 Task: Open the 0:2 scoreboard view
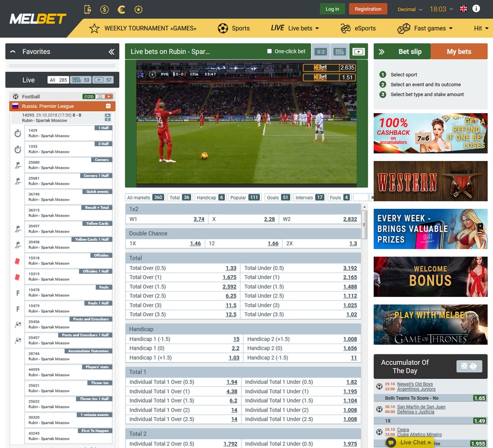tap(321, 52)
